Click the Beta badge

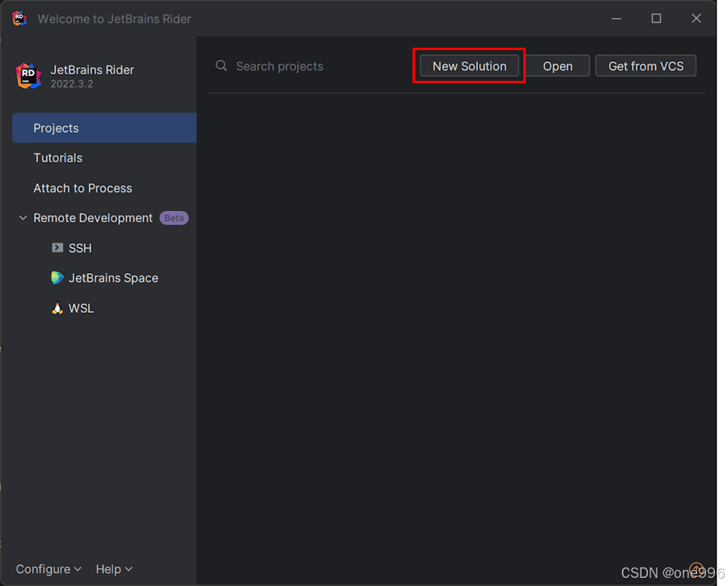coord(174,218)
